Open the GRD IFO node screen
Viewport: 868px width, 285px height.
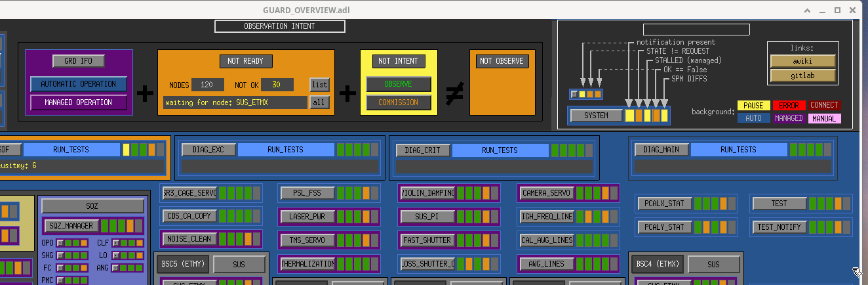79,61
